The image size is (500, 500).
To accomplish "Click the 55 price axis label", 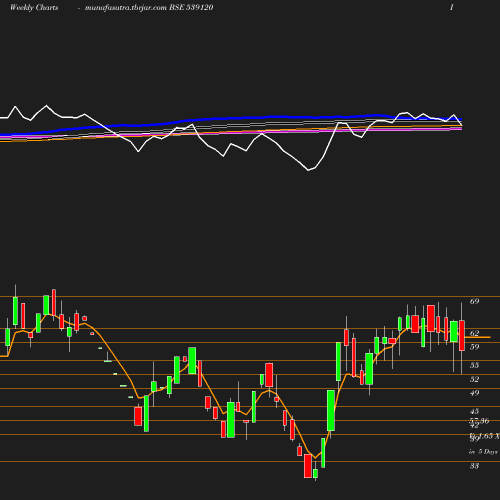I will (x=474, y=365).
